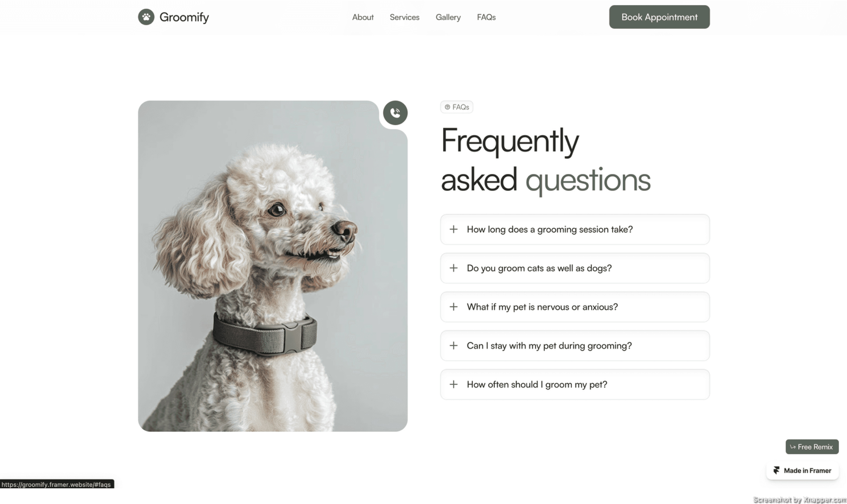This screenshot has width=847, height=504.
Task: Click the plus icon beside nervous pet question
Action: [453, 307]
